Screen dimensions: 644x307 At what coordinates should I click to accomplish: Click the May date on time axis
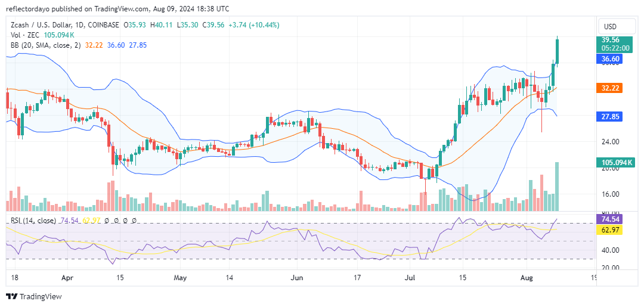coord(180,278)
